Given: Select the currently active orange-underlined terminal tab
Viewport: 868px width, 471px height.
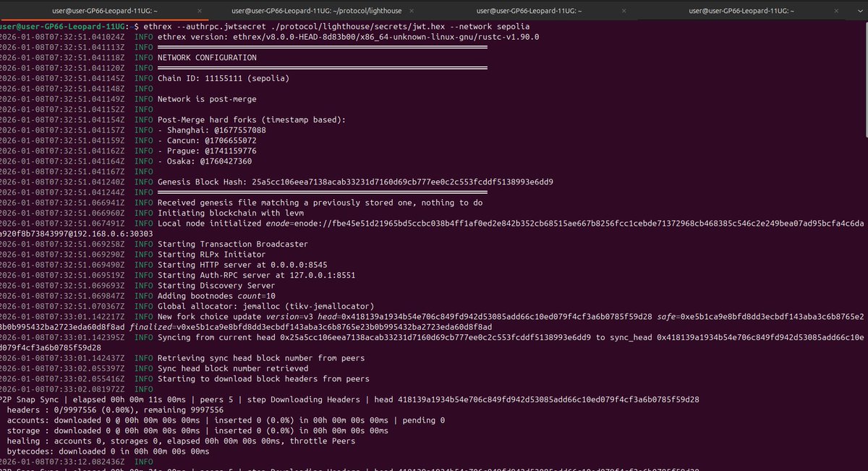Looking at the screenshot, I should point(103,11).
